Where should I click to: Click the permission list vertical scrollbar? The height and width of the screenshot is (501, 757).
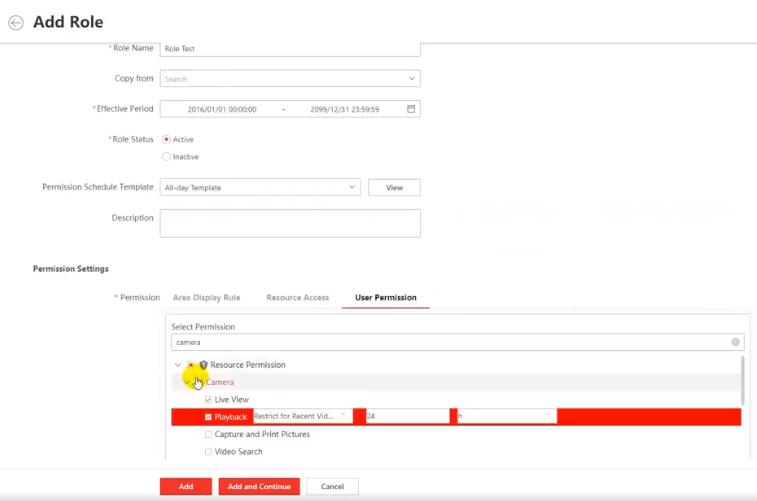(x=742, y=381)
